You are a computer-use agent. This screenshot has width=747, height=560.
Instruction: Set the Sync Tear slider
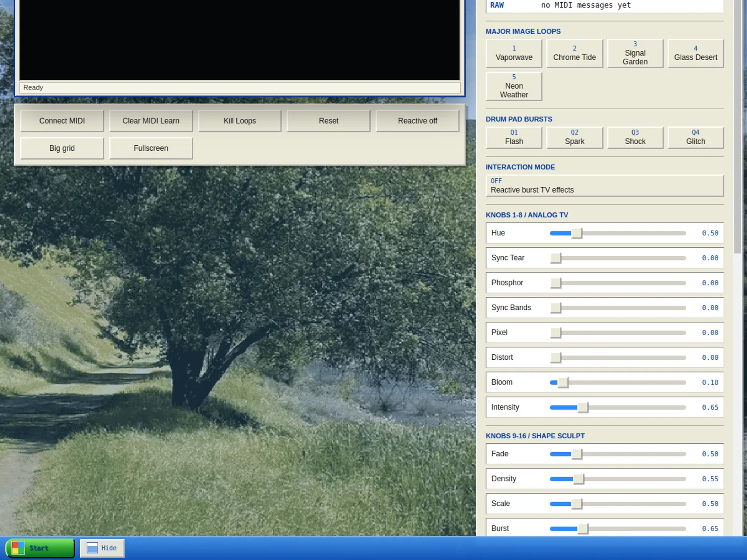pyautogui.click(x=618, y=258)
